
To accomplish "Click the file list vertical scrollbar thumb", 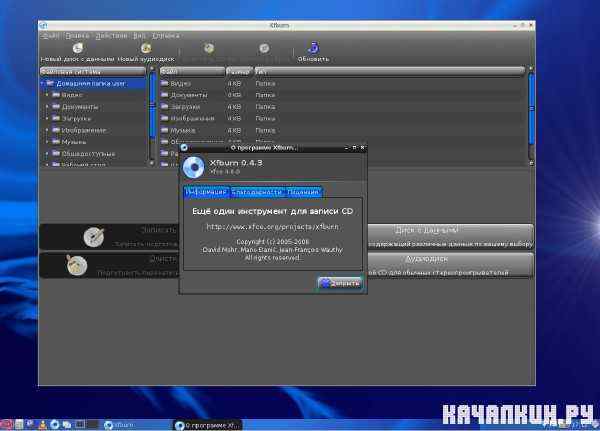I will pos(531,109).
